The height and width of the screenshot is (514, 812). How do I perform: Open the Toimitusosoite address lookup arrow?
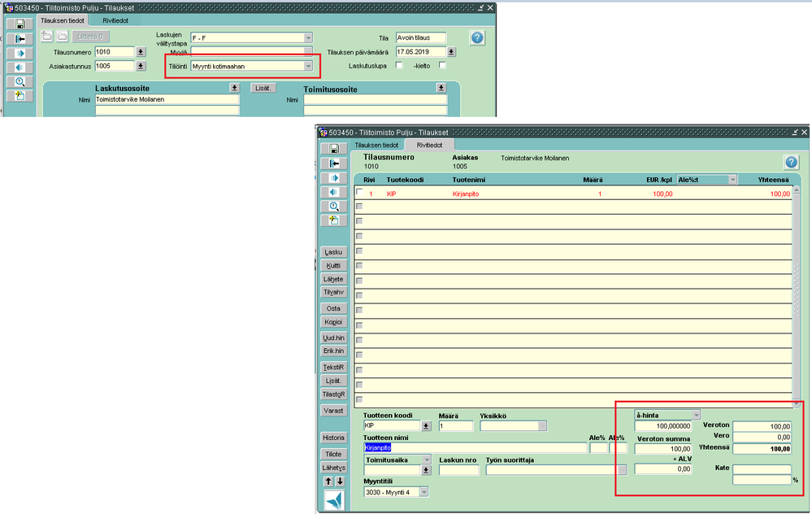[441, 87]
